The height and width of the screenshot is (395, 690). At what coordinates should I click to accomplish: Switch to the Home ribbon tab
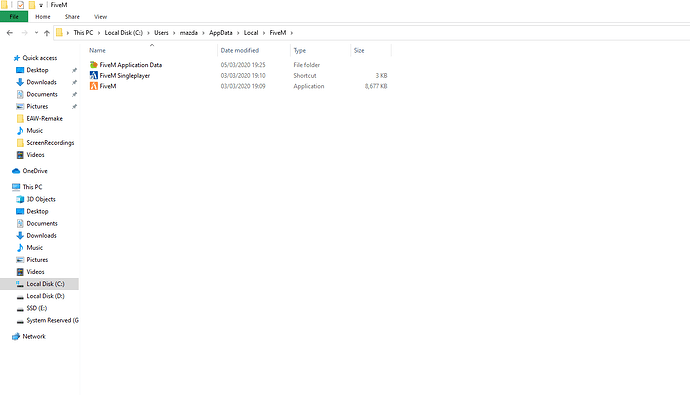pos(43,17)
